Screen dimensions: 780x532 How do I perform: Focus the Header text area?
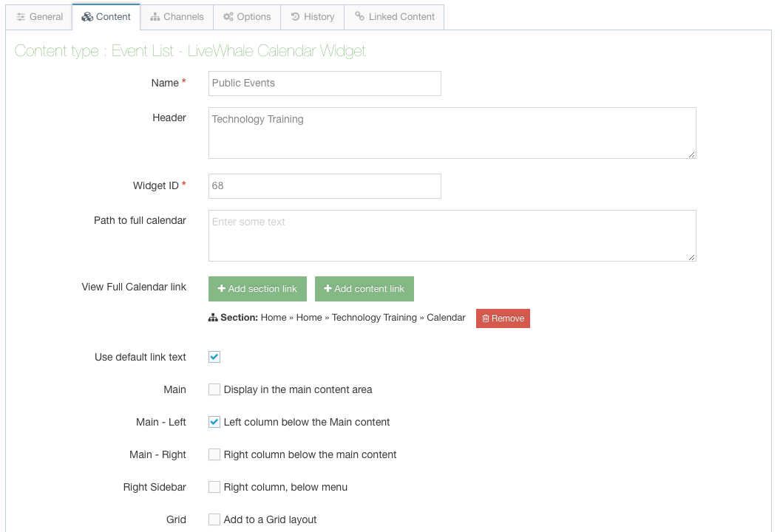tap(452, 133)
